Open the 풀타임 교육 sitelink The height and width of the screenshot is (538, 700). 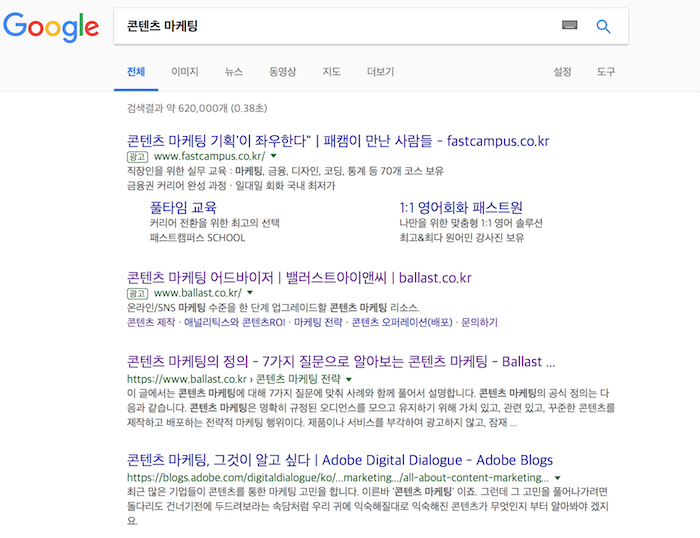[x=183, y=208]
